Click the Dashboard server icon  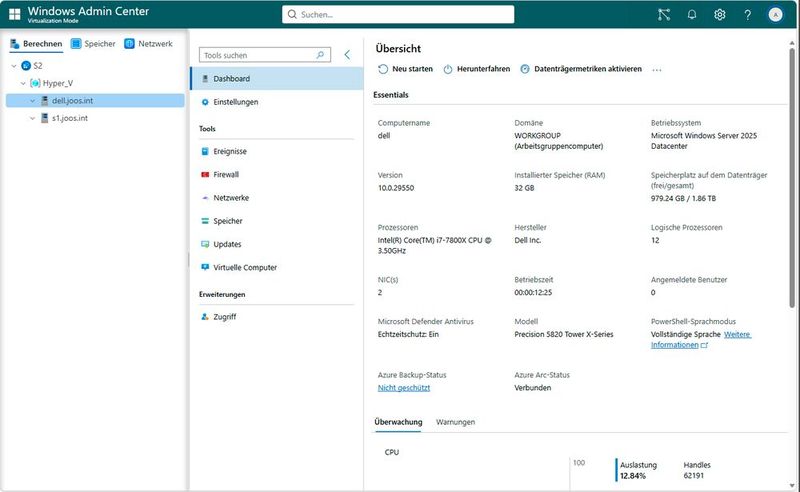coord(205,79)
